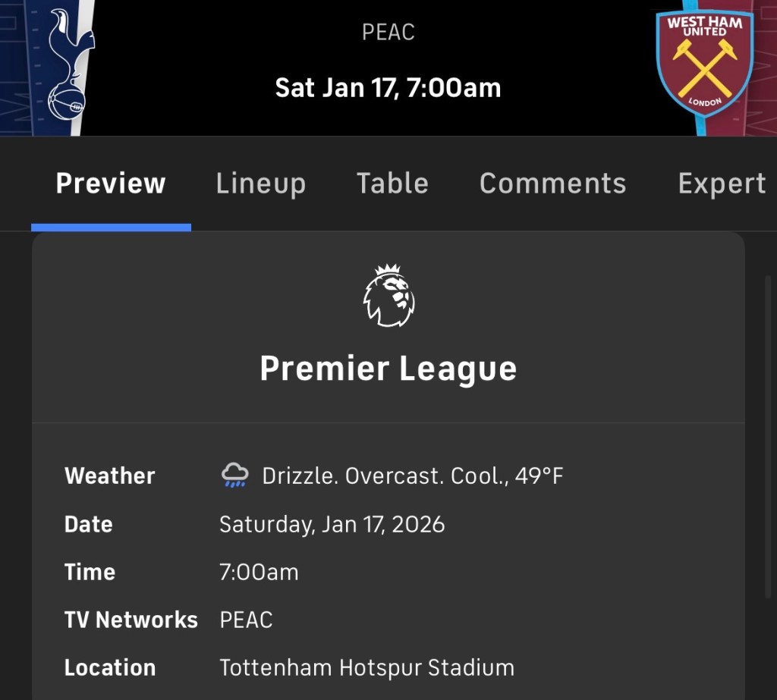This screenshot has height=700, width=777.
Task: Click the Premier League lion logo
Action: click(x=388, y=296)
